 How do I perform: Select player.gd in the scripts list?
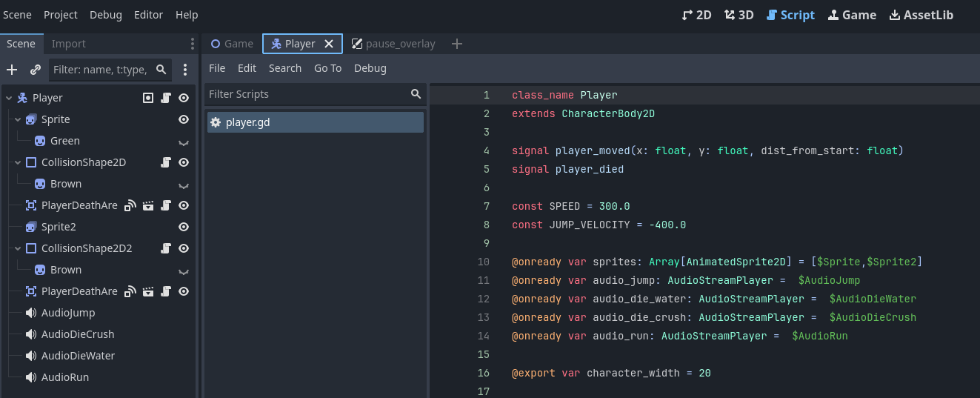315,122
